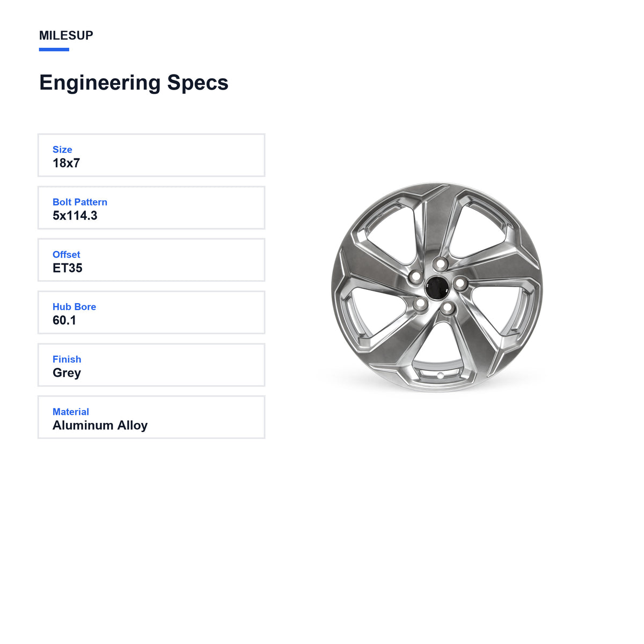Click the Finish label
The width and height of the screenshot is (644, 644).
pos(67,359)
